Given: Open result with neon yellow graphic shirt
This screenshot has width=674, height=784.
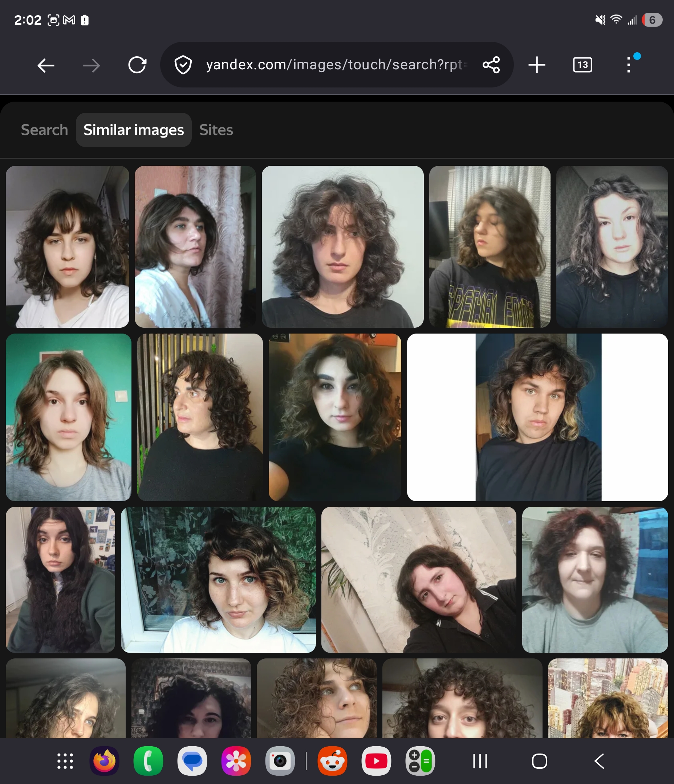Looking at the screenshot, I should [490, 247].
